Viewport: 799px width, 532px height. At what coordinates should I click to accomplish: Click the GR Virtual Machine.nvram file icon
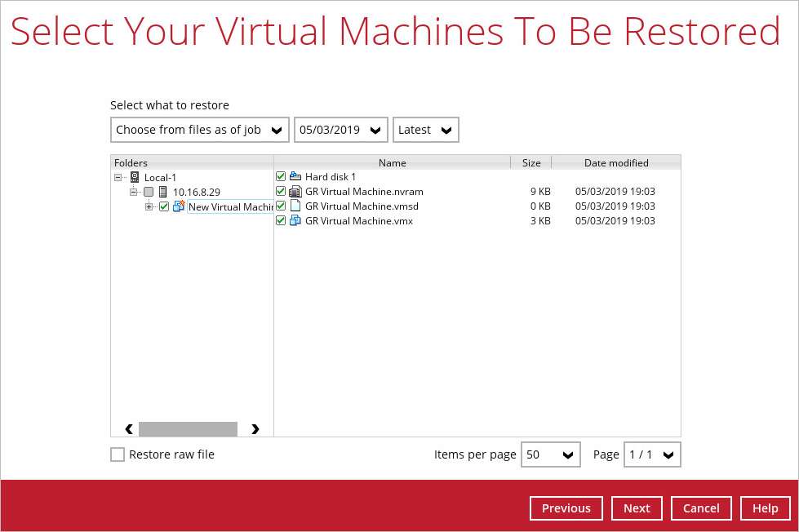(295, 191)
